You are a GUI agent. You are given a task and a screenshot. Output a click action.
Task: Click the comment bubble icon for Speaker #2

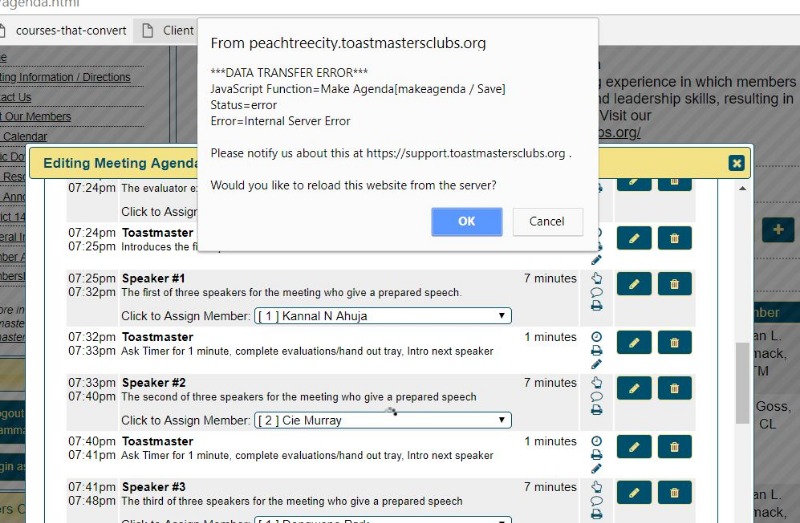click(596, 396)
